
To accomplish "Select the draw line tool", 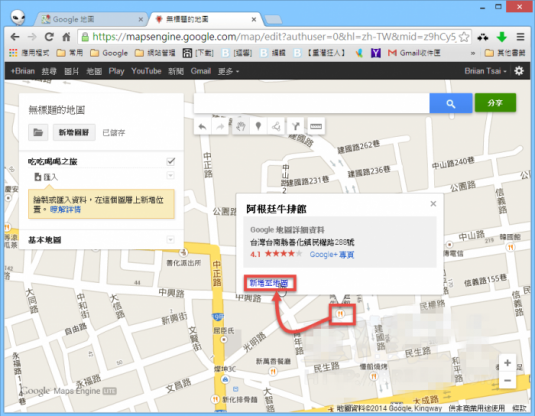I will [276, 127].
